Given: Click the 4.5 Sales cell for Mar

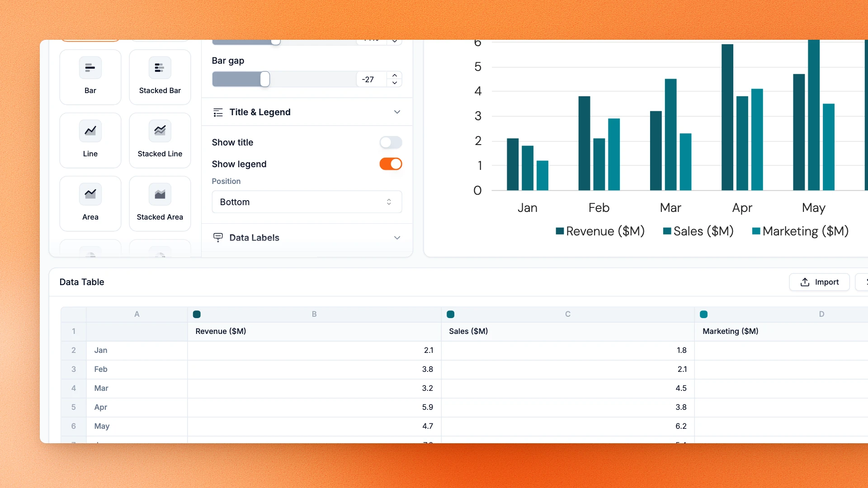Looking at the screenshot, I should (x=568, y=388).
